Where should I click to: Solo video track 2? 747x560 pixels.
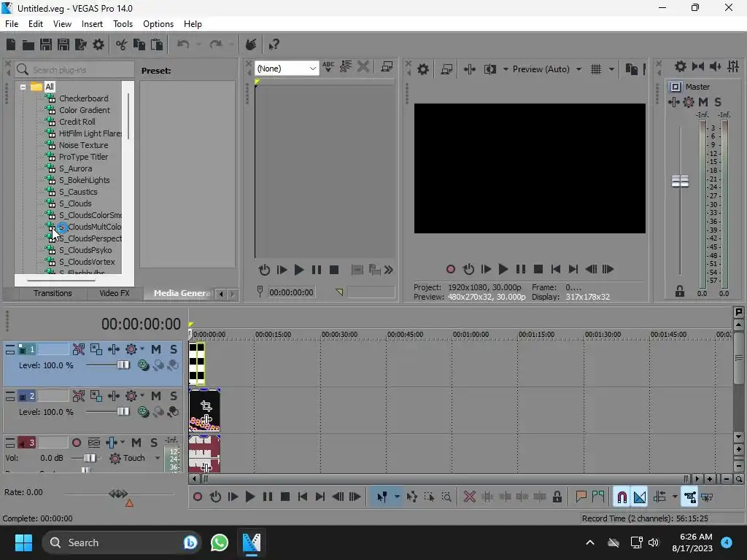[174, 396]
